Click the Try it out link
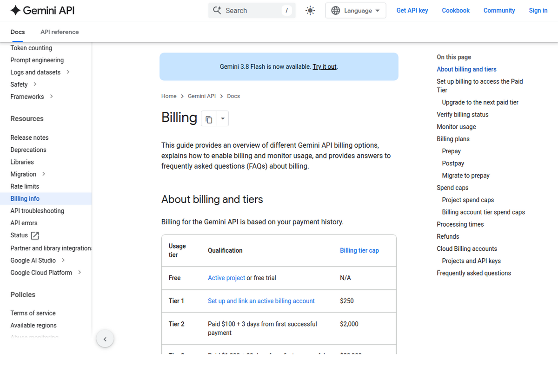 [325, 66]
